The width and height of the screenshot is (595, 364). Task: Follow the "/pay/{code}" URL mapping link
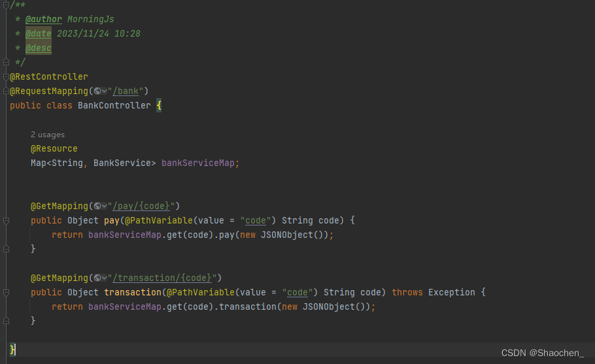(141, 206)
